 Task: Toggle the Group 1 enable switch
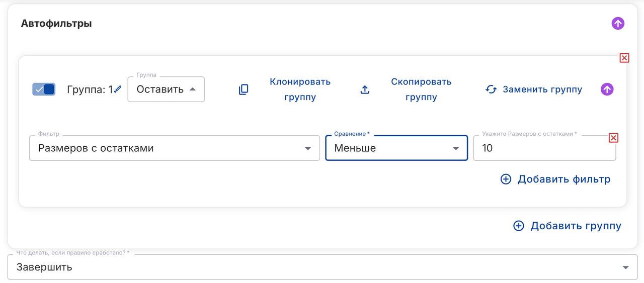tap(44, 89)
